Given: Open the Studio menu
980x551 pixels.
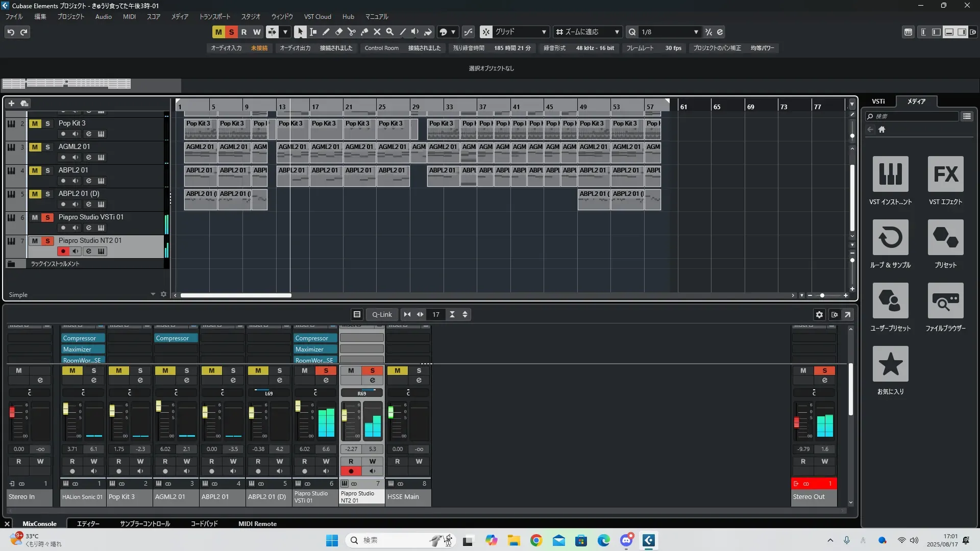Looking at the screenshot, I should [x=250, y=16].
